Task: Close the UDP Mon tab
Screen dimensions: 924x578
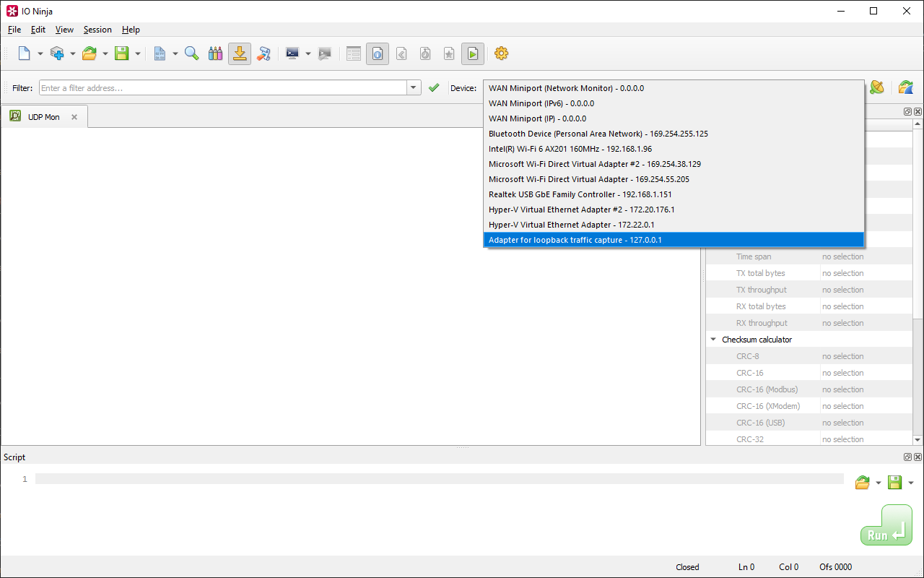Action: pyautogui.click(x=74, y=117)
